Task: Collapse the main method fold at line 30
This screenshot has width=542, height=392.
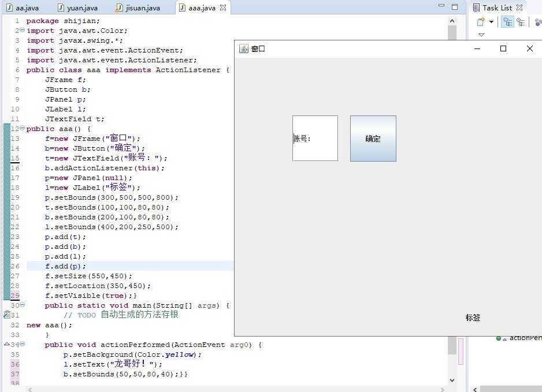Action: click(x=22, y=305)
